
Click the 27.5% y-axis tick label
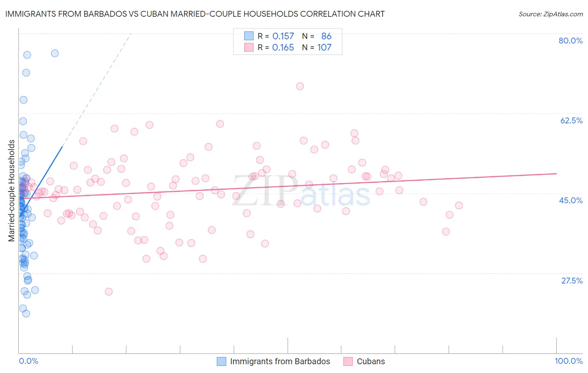(x=572, y=281)
